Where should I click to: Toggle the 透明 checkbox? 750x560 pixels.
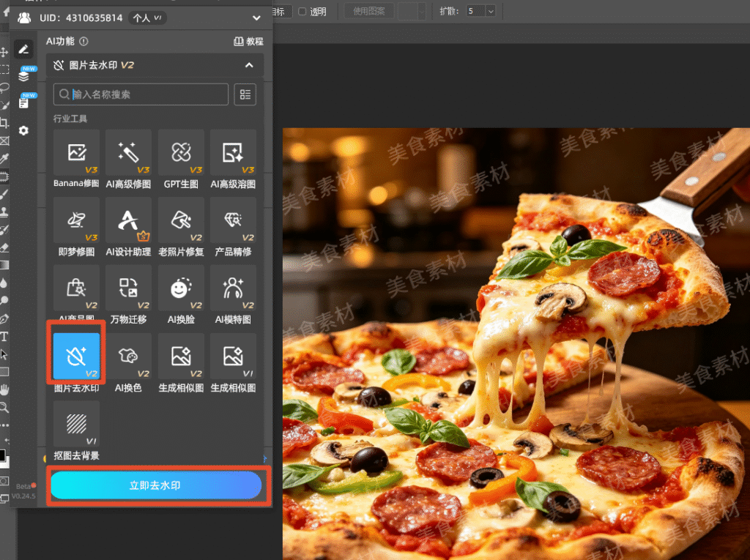[x=302, y=12]
